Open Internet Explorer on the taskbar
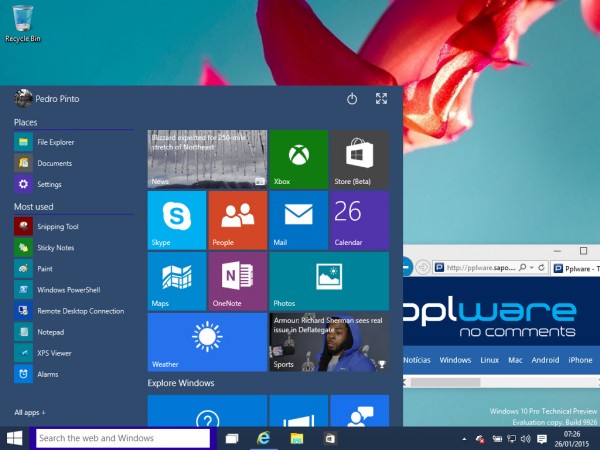 (264, 438)
